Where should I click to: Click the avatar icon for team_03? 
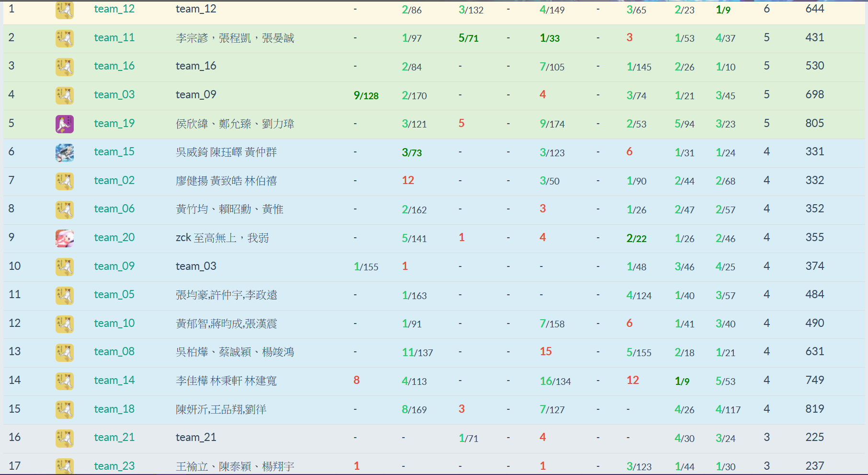point(65,95)
